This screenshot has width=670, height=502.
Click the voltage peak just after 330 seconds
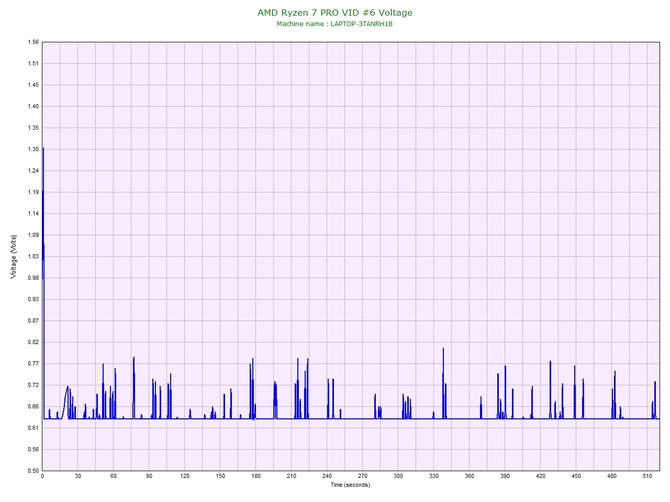[x=443, y=351]
